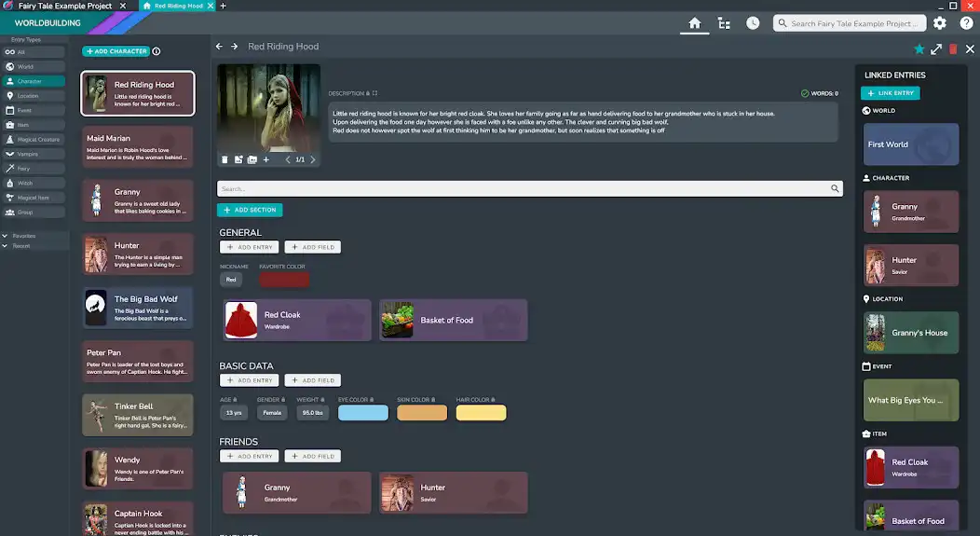980x536 pixels.
Task: Open the blue Eye Color swatch
Action: click(x=363, y=413)
